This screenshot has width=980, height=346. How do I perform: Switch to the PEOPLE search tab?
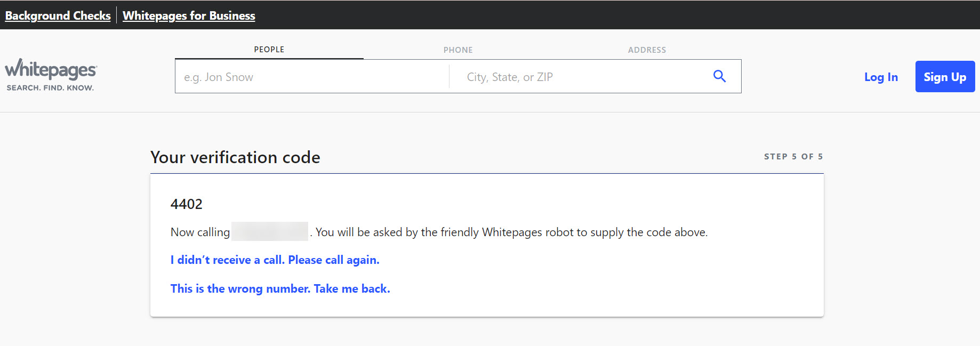[x=269, y=50]
